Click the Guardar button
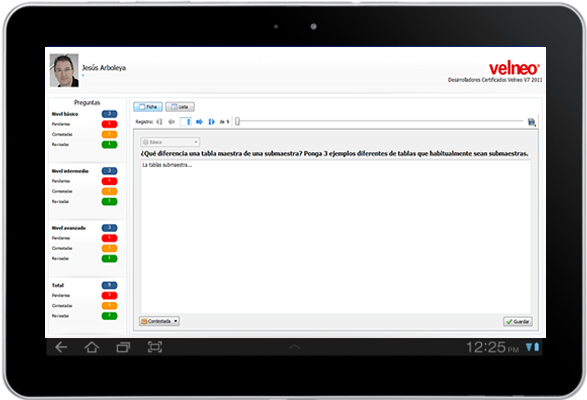The width and height of the screenshot is (587, 400). pos(518,321)
